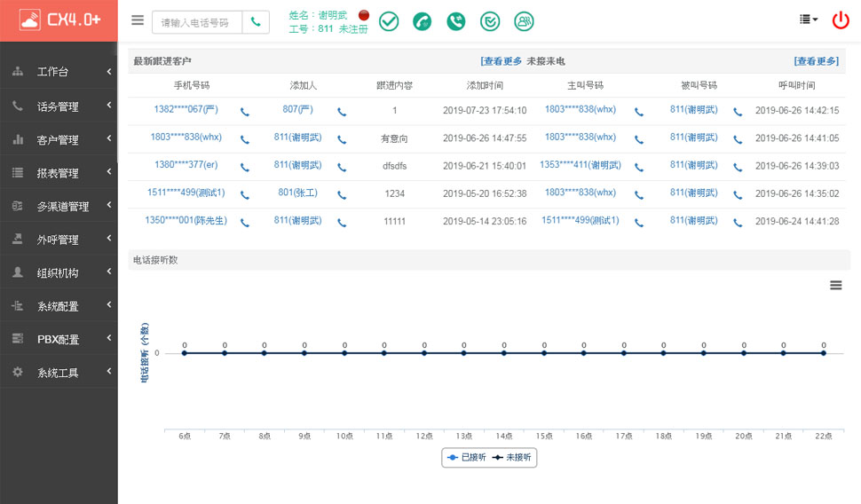Click the chart data point at 22点
Screen dimensions: 861x504
(824, 353)
